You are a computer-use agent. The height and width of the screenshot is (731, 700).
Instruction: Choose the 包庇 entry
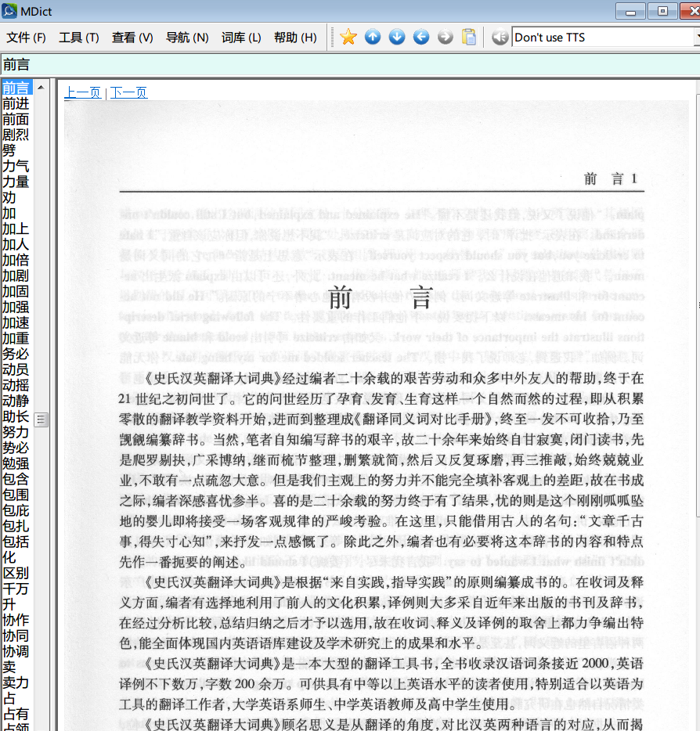point(16,510)
